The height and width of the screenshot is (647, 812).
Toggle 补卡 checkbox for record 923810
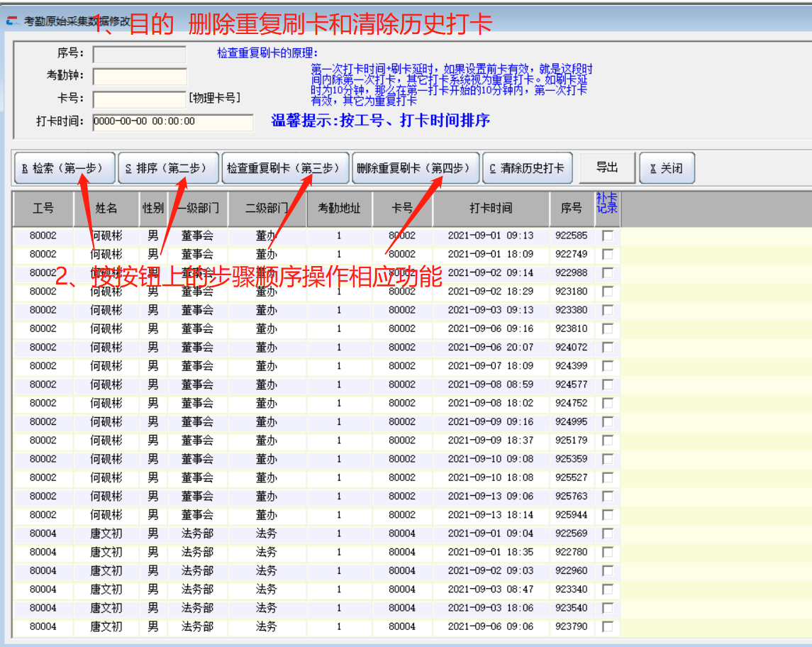tap(607, 328)
